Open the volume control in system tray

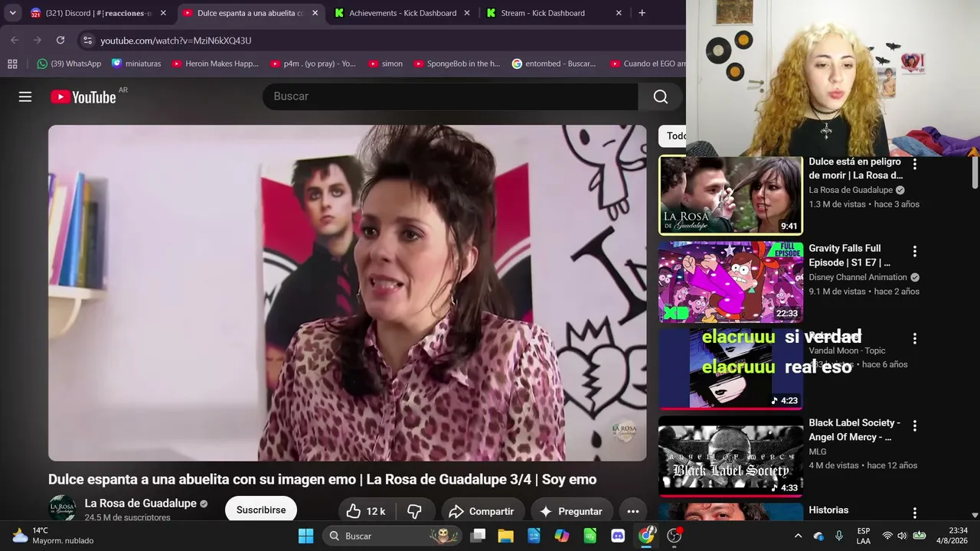click(902, 536)
